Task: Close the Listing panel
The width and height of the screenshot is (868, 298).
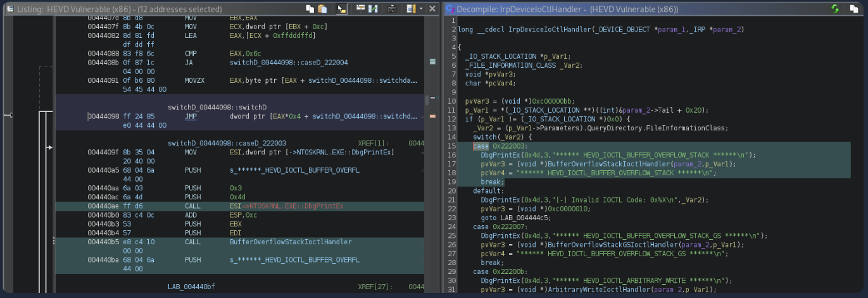Action: tap(432, 9)
